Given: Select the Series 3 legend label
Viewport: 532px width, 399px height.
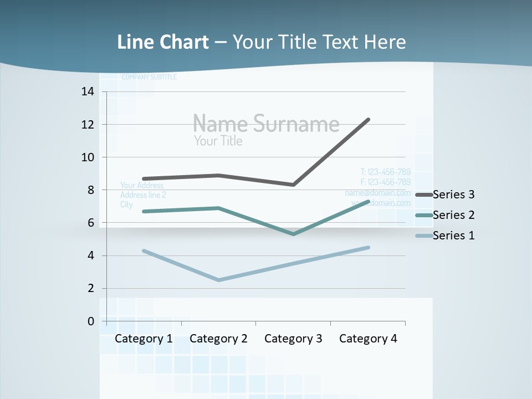Looking at the screenshot, I should (x=453, y=195).
